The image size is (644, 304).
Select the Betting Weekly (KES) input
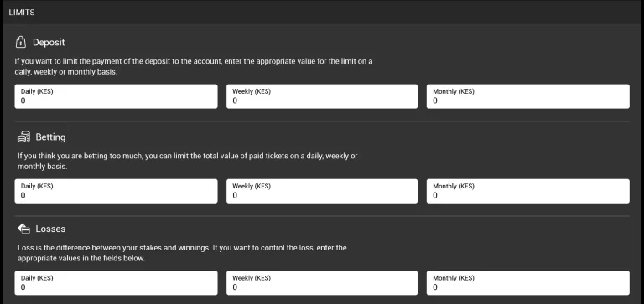(x=322, y=191)
